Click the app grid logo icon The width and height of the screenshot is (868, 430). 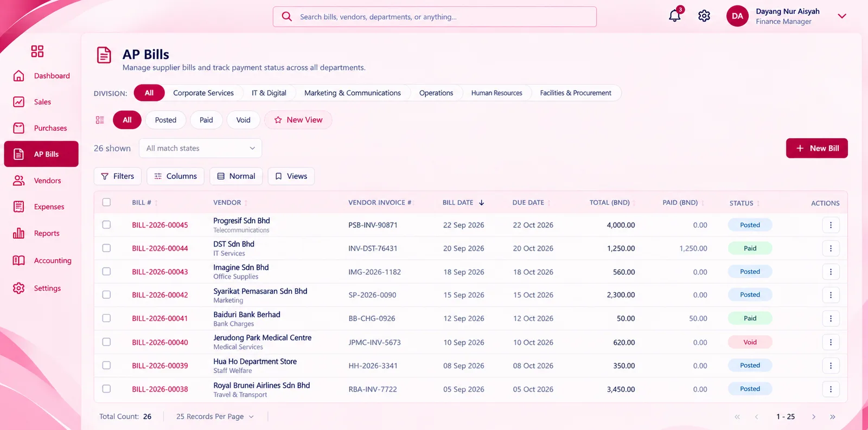point(37,52)
